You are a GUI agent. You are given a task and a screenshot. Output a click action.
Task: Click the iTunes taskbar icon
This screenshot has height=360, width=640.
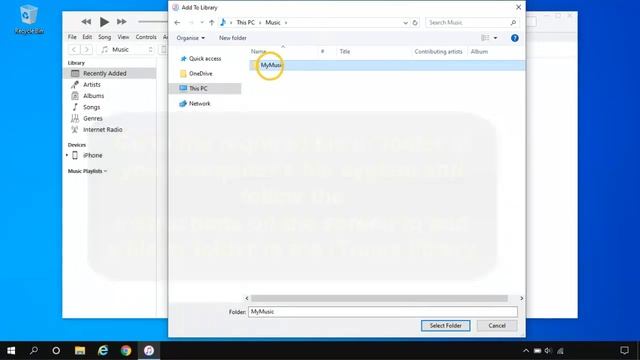(149, 351)
